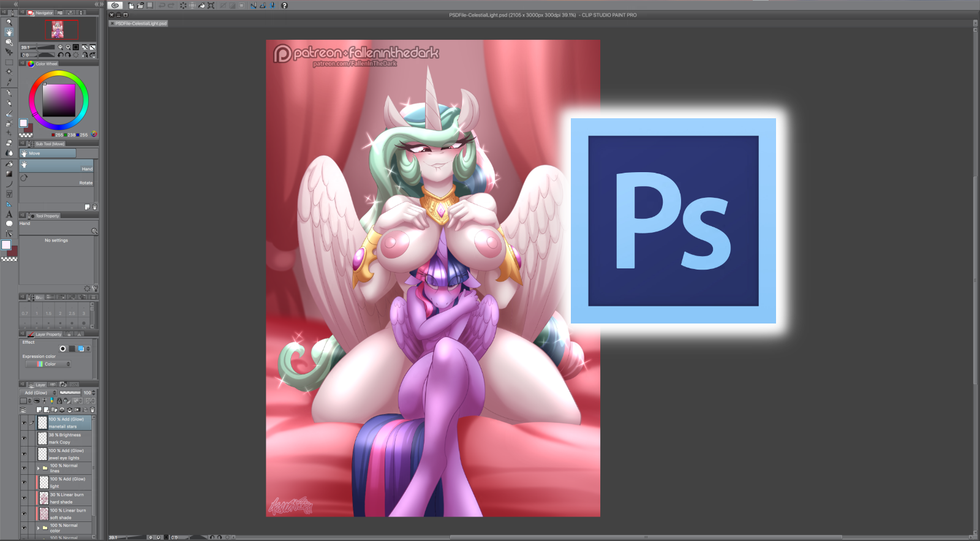Screen dimensions: 980x541
Task: Switch to the Color Wheel tab
Action: (43, 64)
